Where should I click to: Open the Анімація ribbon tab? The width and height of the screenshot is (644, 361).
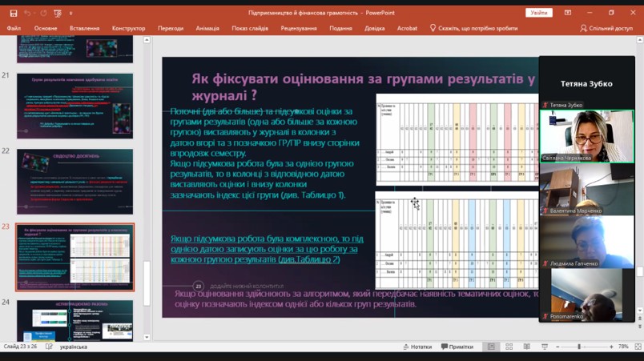click(207, 28)
